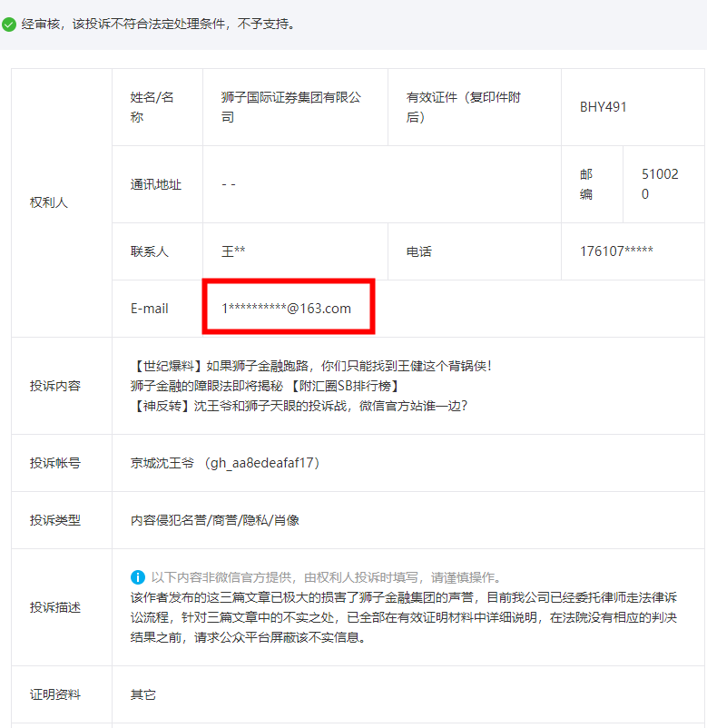The image size is (707, 728).
Task: Click the masked phone number 176107*****
Action: (616, 251)
